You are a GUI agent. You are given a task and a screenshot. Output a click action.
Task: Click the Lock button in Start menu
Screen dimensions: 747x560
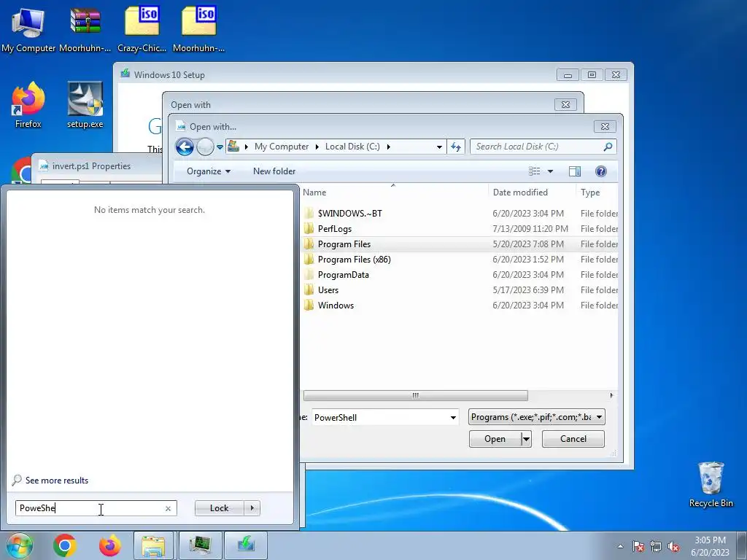click(x=219, y=508)
